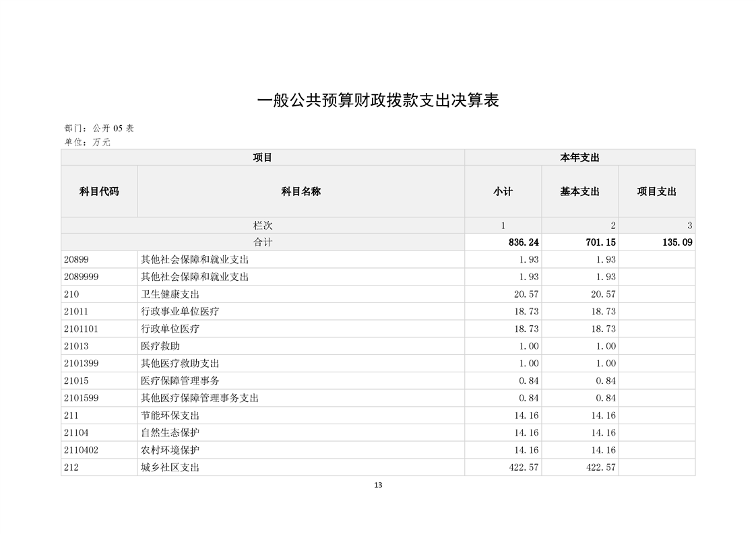Viewport: 756px width, 534px height.
Task: Click the title 一般公共预算财政拨款支出决算表
Action: point(377,101)
